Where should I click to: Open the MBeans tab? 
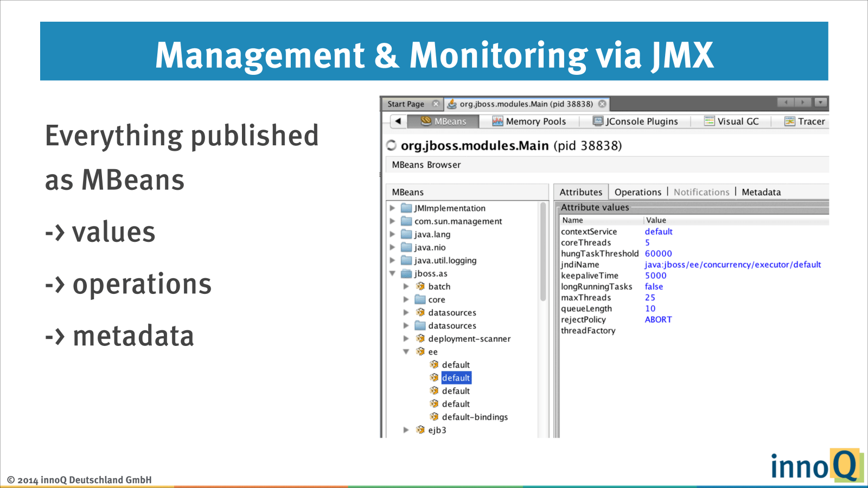click(444, 121)
